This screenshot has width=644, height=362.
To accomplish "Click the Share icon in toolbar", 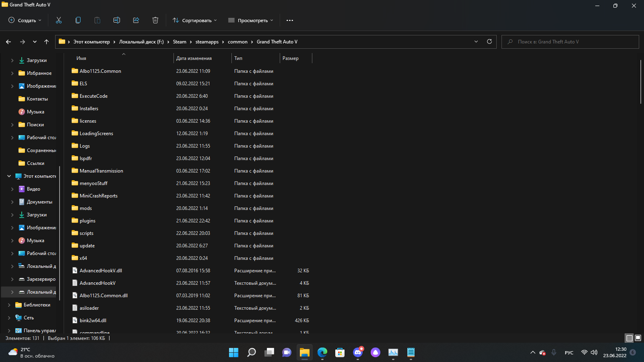I will [x=136, y=20].
